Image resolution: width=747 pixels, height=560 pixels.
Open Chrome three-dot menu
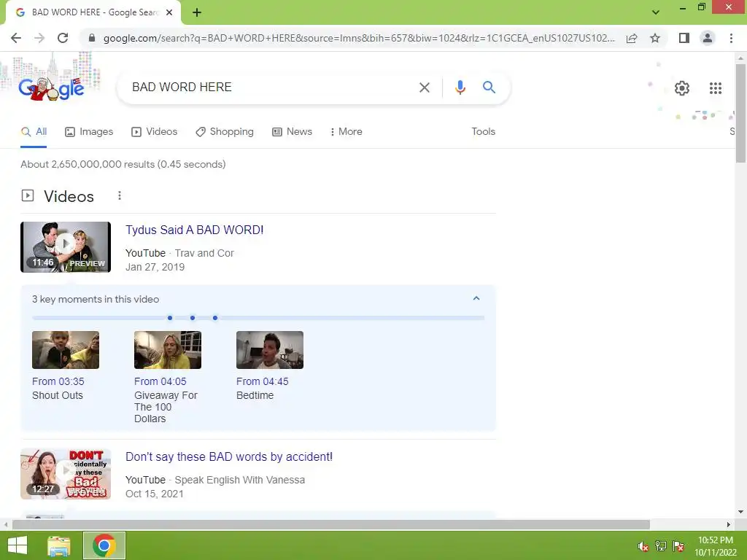[731, 38]
